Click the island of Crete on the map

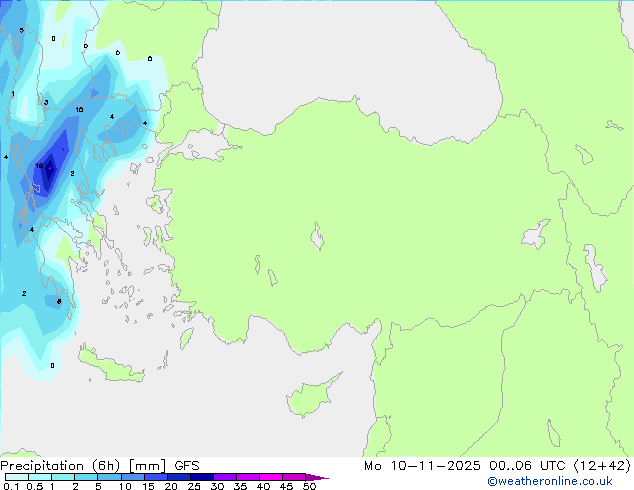(111, 366)
